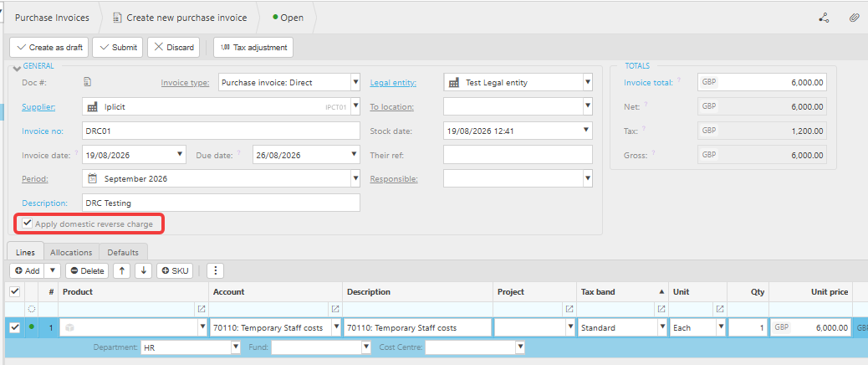Click the Add line button
This screenshot has height=365, width=868.
[x=28, y=271]
